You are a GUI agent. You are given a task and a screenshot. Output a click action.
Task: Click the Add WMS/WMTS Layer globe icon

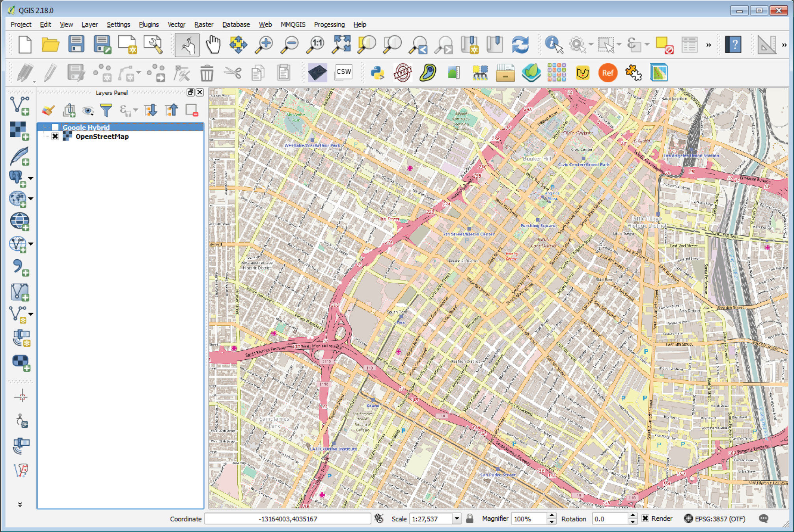20,221
